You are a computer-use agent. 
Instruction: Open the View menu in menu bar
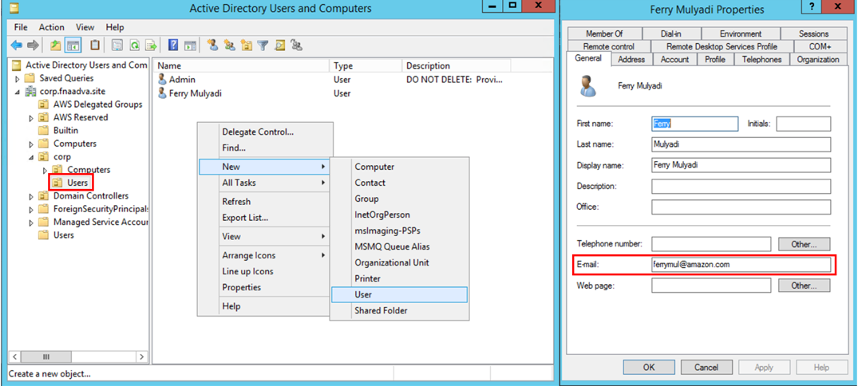tap(85, 27)
